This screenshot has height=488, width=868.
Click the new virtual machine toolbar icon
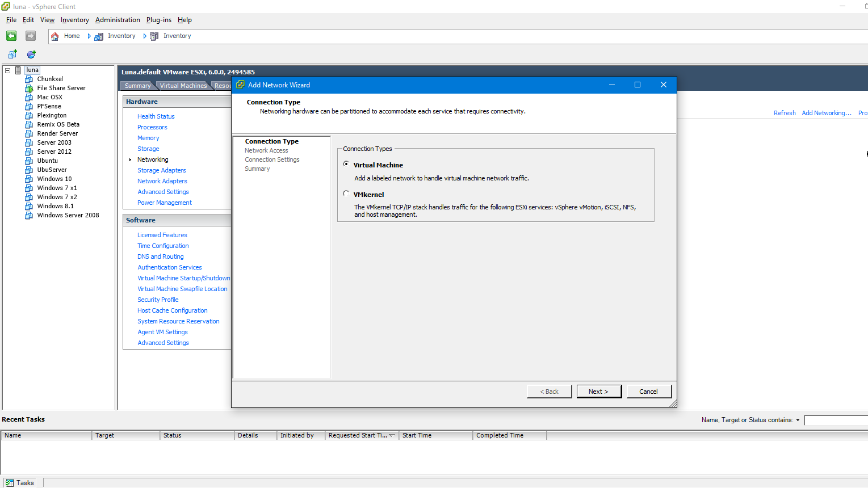click(x=12, y=54)
